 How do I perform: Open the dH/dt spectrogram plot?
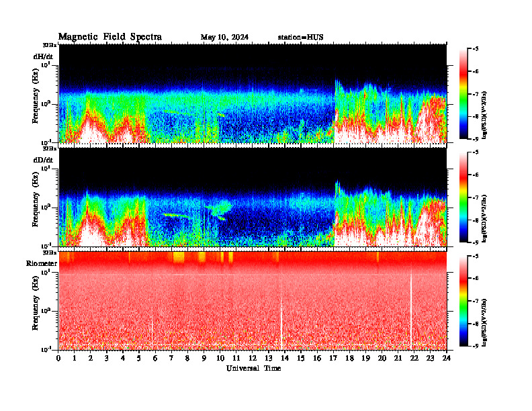(253, 93)
